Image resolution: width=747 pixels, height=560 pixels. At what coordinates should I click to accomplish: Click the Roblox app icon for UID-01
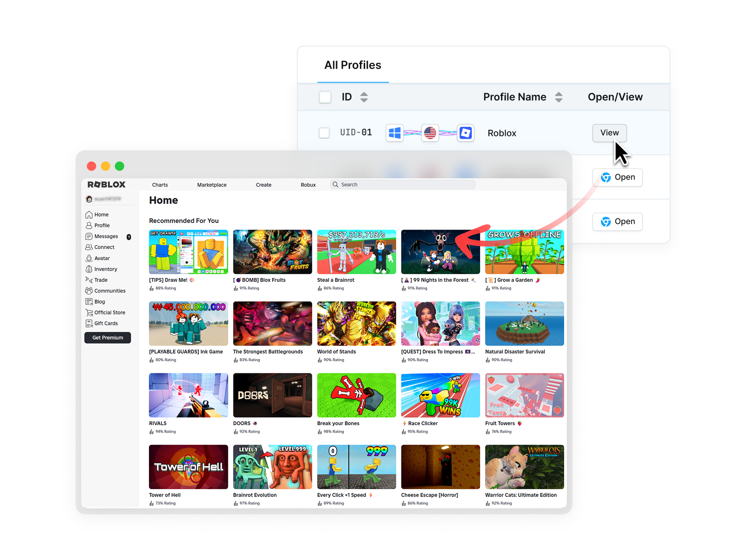[x=465, y=133]
